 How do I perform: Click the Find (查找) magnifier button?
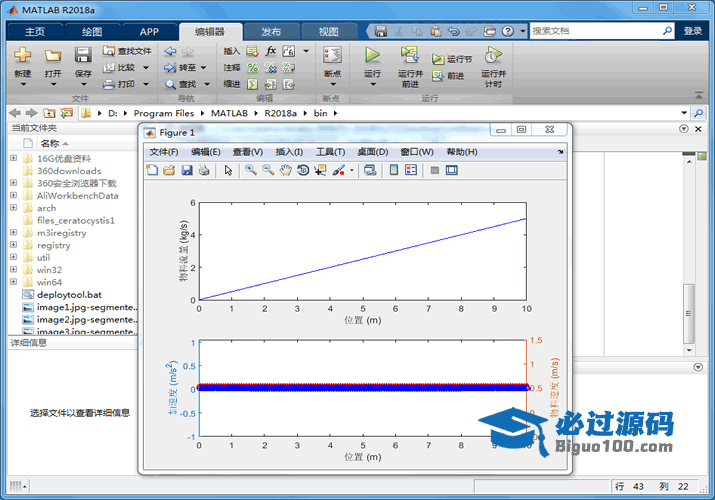click(181, 84)
